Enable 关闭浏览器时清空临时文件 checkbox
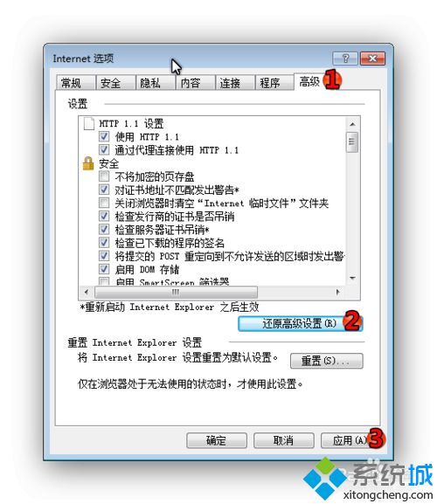This screenshot has height=504, width=437. tap(104, 203)
